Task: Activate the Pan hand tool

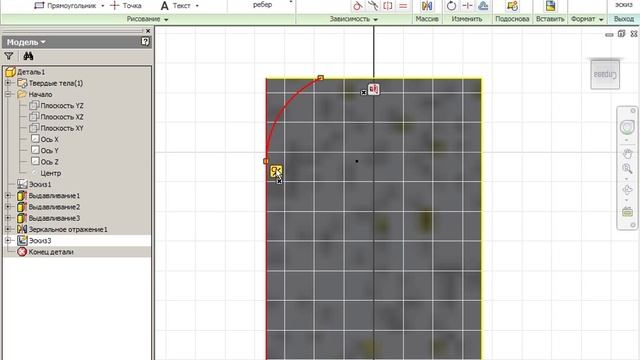Action: (627, 153)
